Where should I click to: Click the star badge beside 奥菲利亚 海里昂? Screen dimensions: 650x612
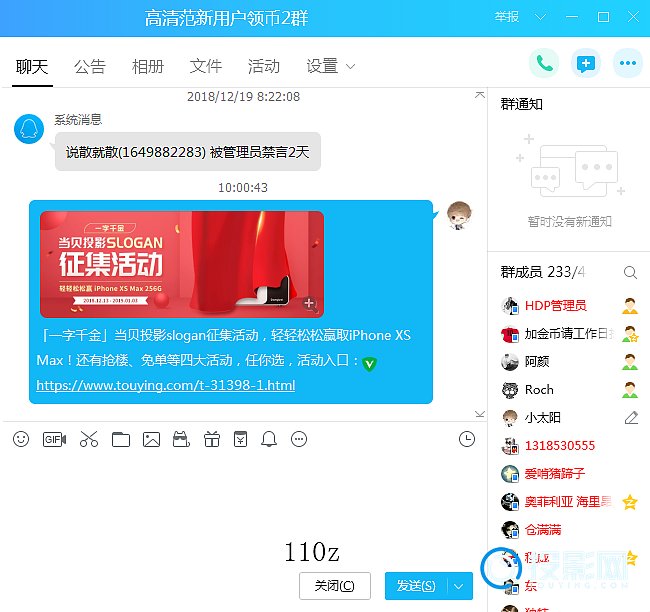point(630,502)
